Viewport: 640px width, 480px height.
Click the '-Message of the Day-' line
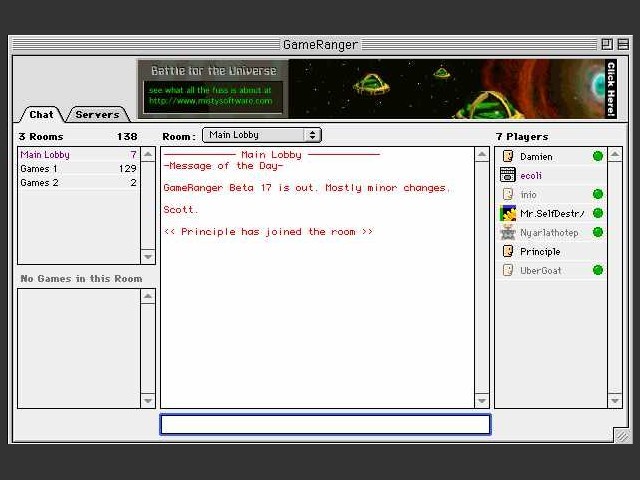223,166
